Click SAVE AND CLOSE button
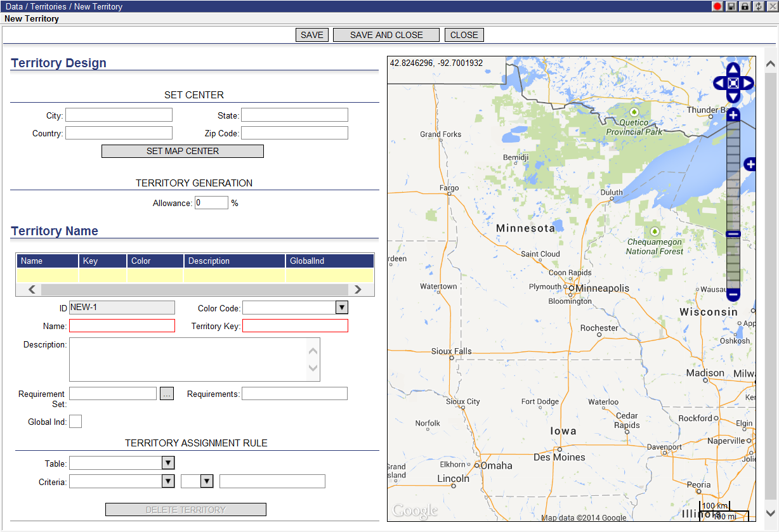The height and width of the screenshot is (532, 779). (x=386, y=35)
